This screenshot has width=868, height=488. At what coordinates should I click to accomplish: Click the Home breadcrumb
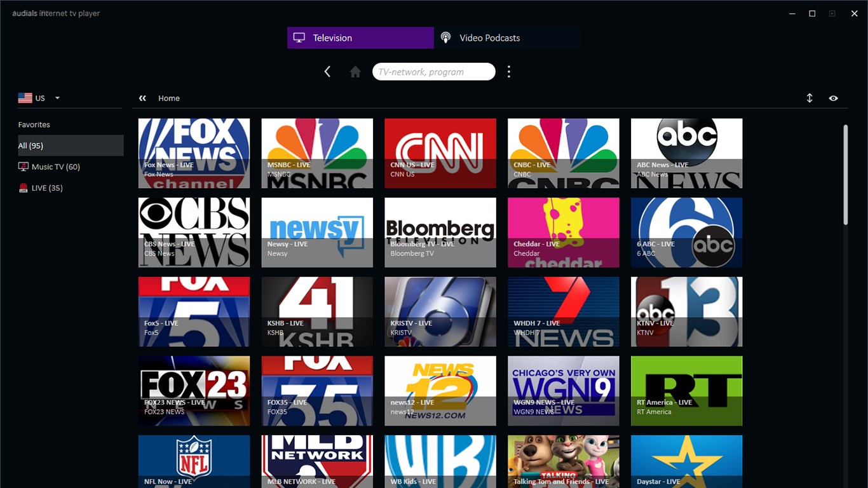tap(169, 98)
